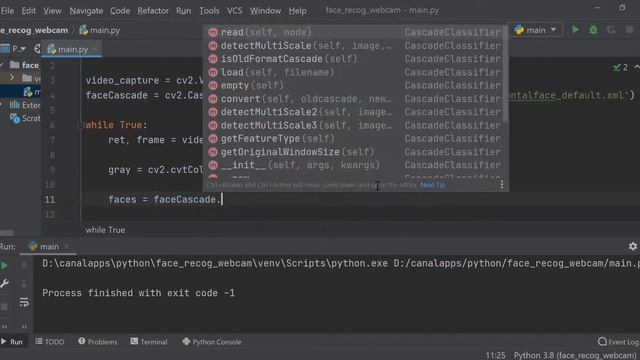Image resolution: width=640 pixels, height=360 pixels.
Task: Open the Edit menu
Action: point(28,11)
